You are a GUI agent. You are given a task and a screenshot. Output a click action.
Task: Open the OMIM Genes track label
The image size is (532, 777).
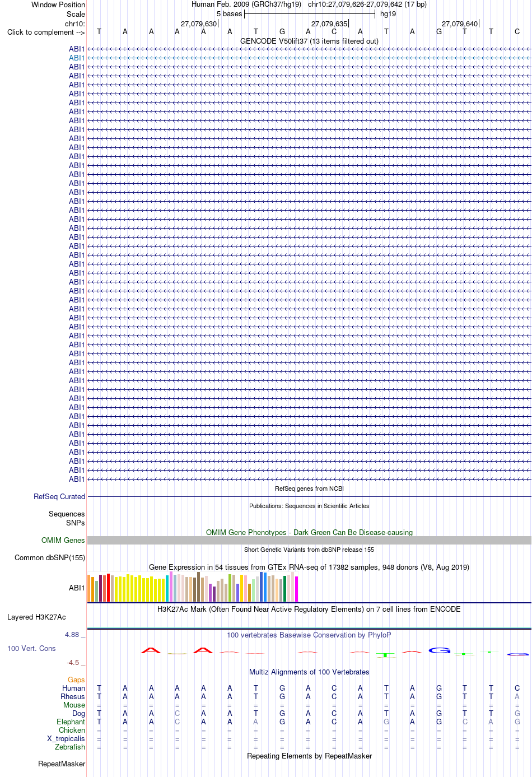tap(63, 540)
